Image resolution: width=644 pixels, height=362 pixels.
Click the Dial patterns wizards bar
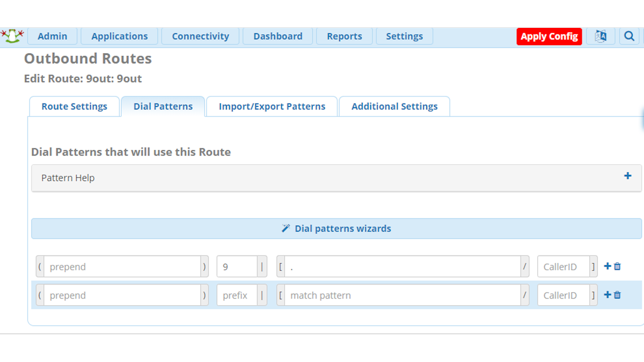coord(336,228)
